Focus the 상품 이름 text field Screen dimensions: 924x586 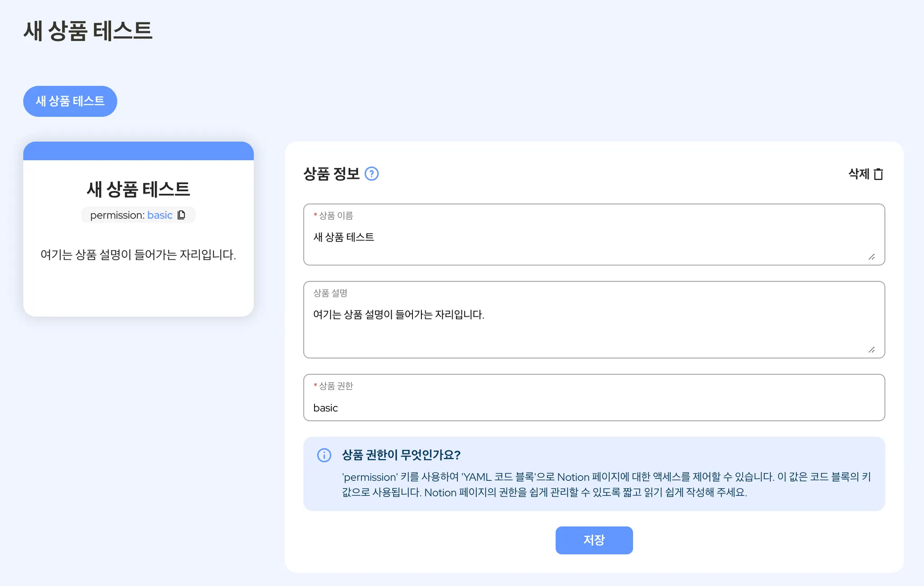click(x=587, y=238)
